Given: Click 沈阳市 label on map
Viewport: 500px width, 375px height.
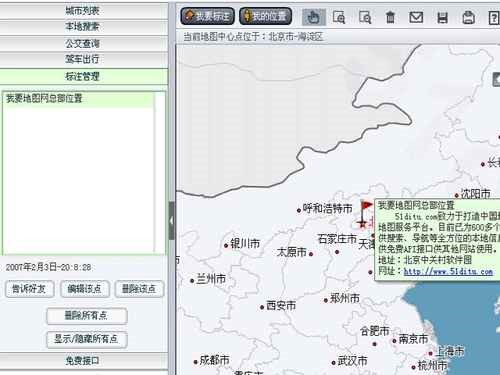Looking at the screenshot, I should (x=476, y=193).
